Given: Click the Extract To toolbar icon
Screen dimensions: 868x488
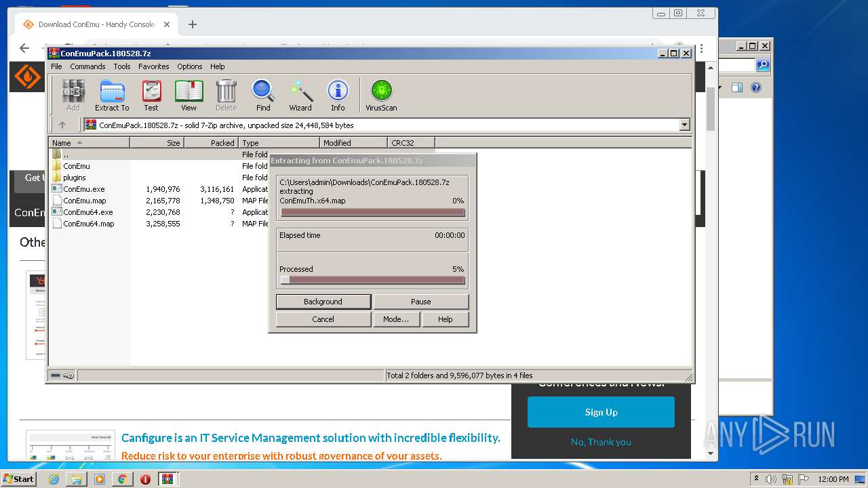Looking at the screenshot, I should pyautogui.click(x=112, y=95).
